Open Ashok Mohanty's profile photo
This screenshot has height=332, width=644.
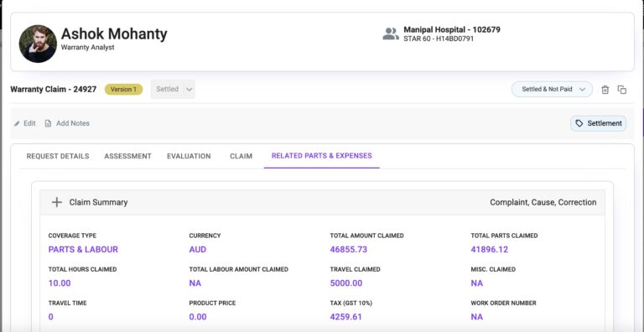tap(38, 44)
